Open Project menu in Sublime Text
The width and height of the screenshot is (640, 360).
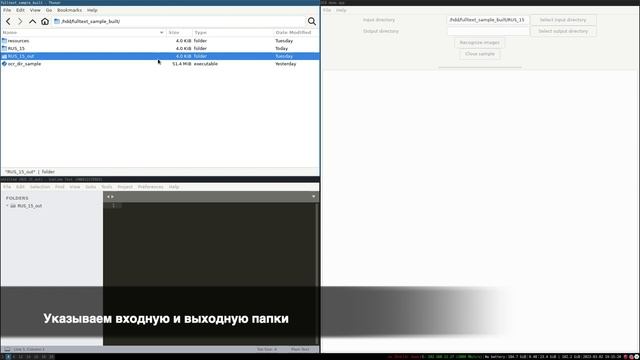(125, 187)
